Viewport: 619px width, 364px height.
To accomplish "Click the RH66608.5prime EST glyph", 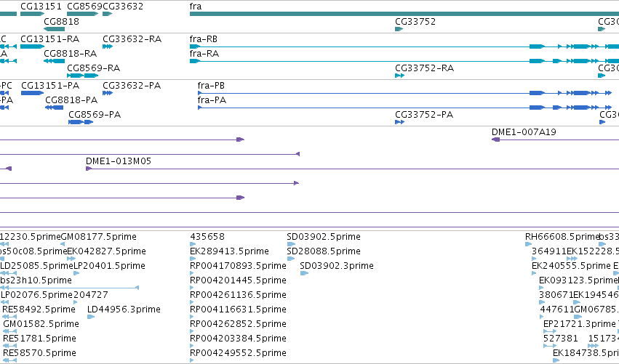I will (x=529, y=244).
